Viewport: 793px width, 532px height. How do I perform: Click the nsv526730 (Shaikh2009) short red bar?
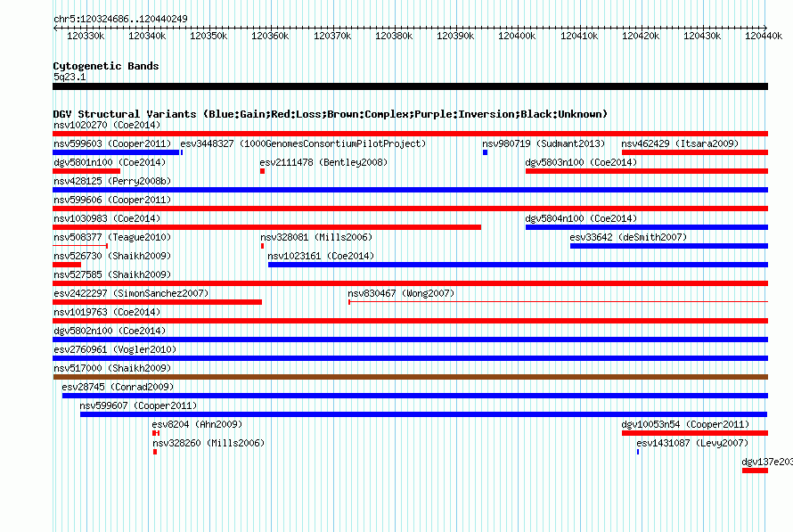pyautogui.click(x=67, y=265)
